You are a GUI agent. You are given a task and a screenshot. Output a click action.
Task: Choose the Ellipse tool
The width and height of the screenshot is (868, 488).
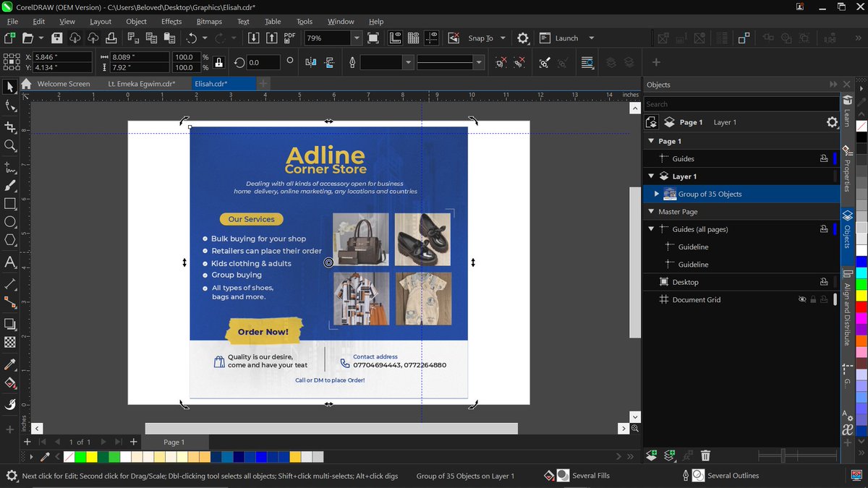10,222
